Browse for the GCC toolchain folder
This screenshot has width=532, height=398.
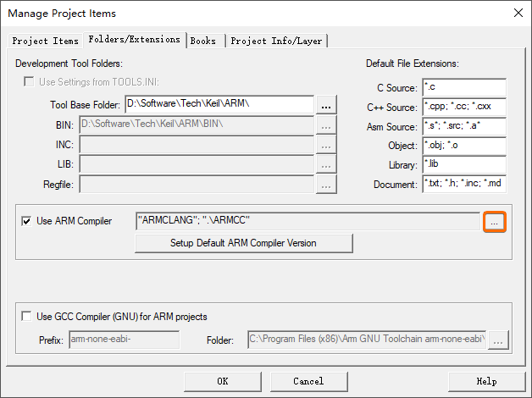click(498, 340)
